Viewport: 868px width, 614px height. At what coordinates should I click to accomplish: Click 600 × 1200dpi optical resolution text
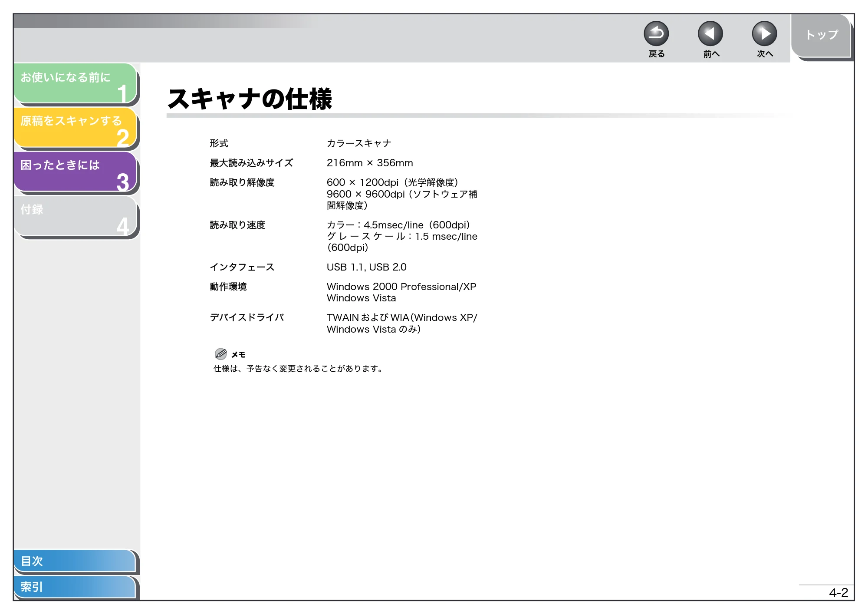coord(392,182)
